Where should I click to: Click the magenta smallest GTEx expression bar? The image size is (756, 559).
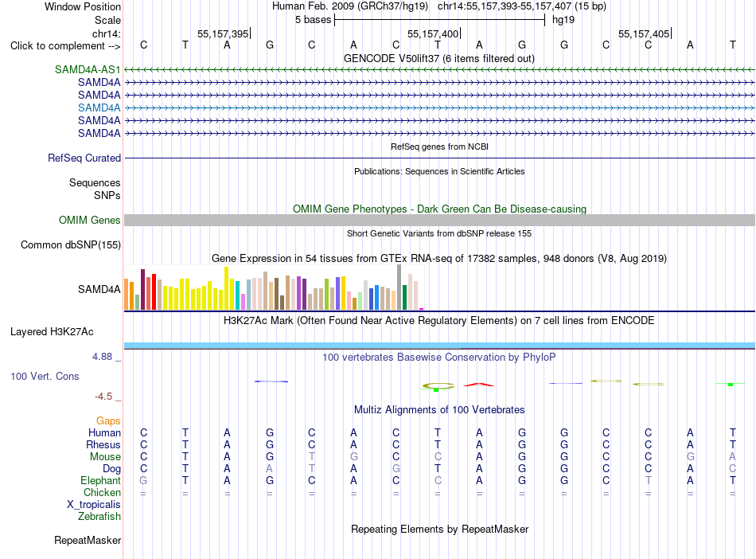point(422,309)
